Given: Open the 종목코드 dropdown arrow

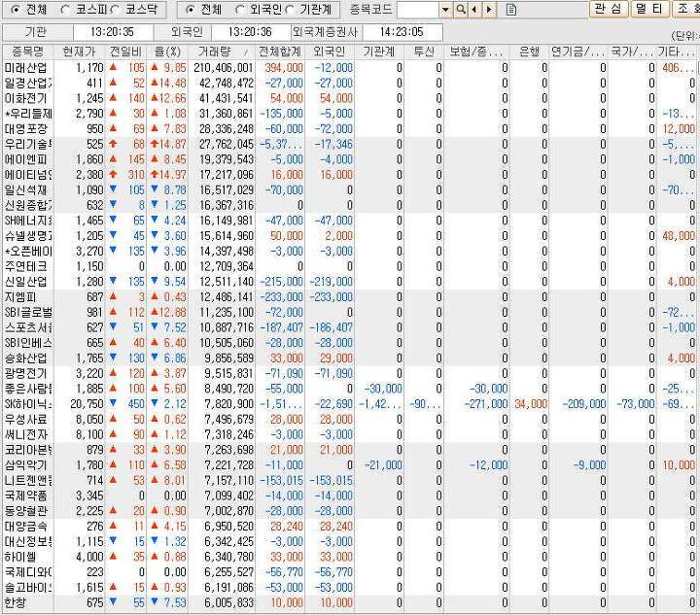Looking at the screenshot, I should (445, 10).
